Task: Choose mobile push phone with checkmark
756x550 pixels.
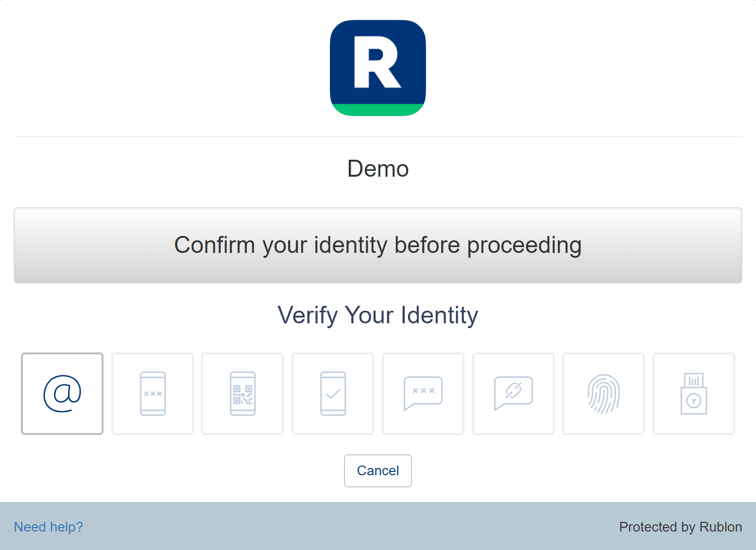Action: click(x=333, y=394)
